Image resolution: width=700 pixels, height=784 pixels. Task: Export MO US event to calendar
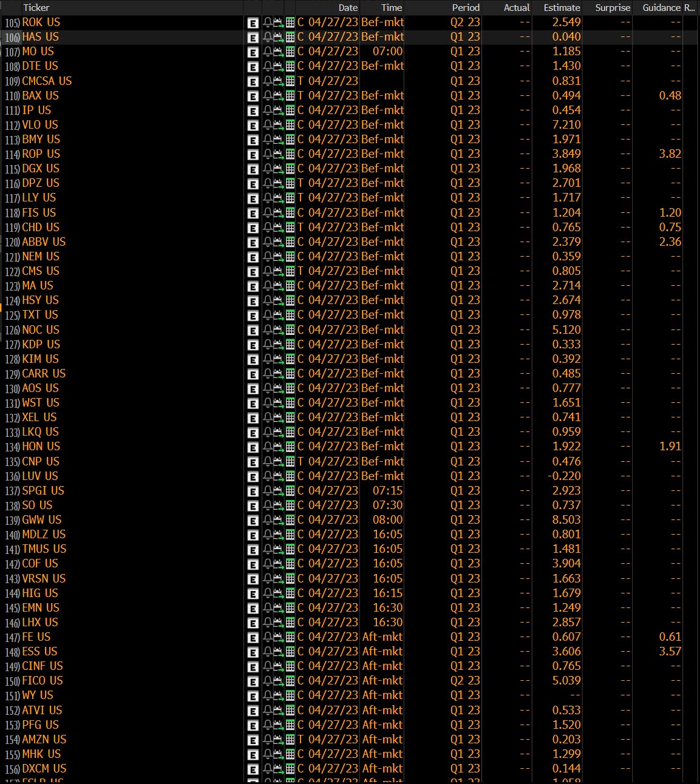point(279,52)
